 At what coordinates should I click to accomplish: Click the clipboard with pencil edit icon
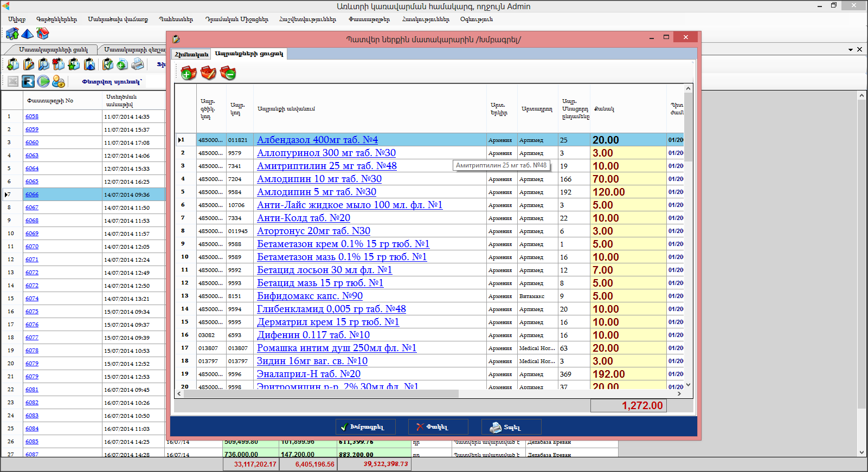pyautogui.click(x=28, y=64)
